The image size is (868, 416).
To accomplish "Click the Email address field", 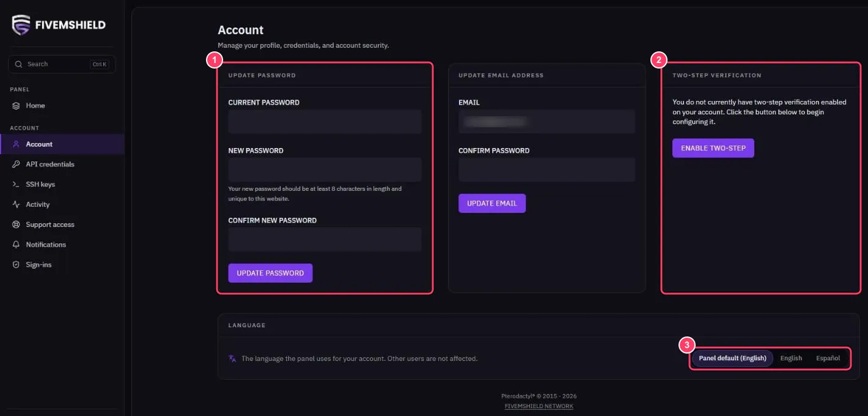I will coord(547,122).
